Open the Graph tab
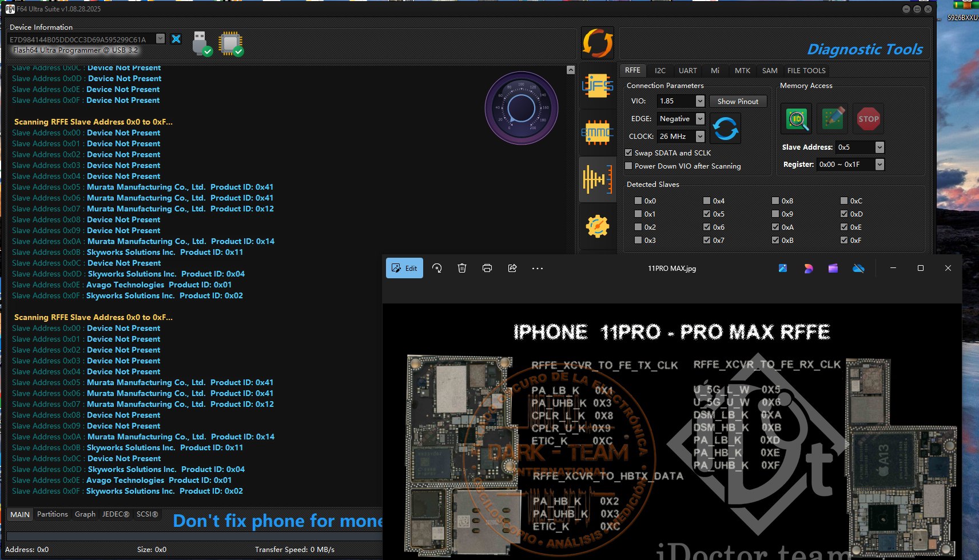The image size is (979, 560). tap(85, 514)
